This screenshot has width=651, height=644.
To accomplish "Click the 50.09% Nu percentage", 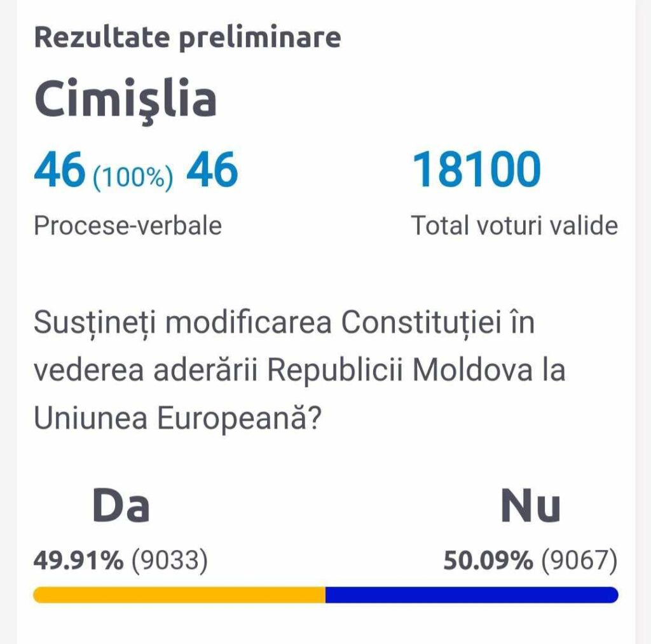I will tap(488, 559).
